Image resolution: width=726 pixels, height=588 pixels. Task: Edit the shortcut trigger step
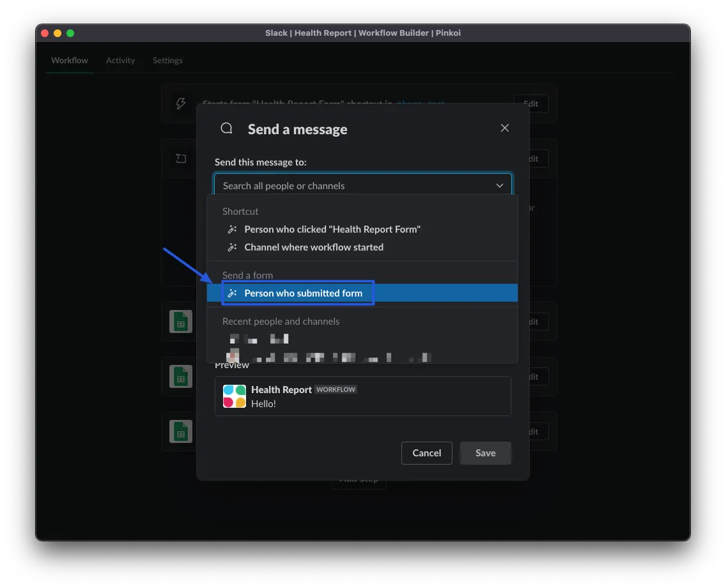click(x=530, y=104)
